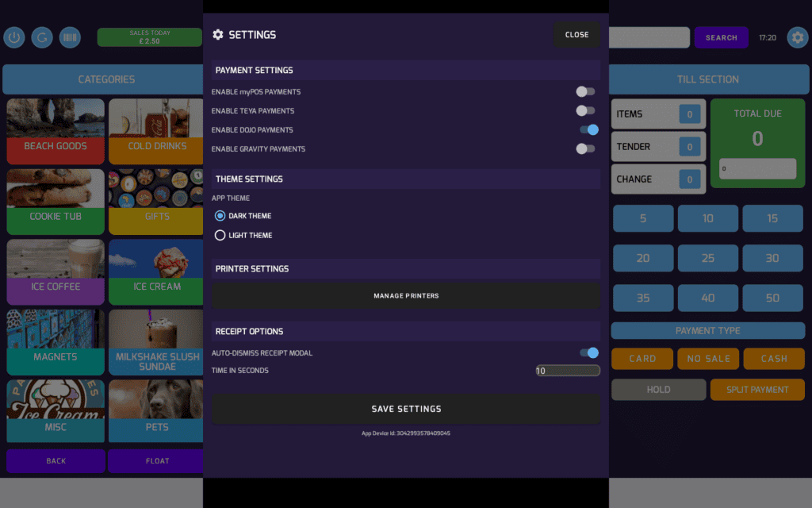This screenshot has width=812, height=508.
Task: Select quick tender amount 15
Action: 772,218
